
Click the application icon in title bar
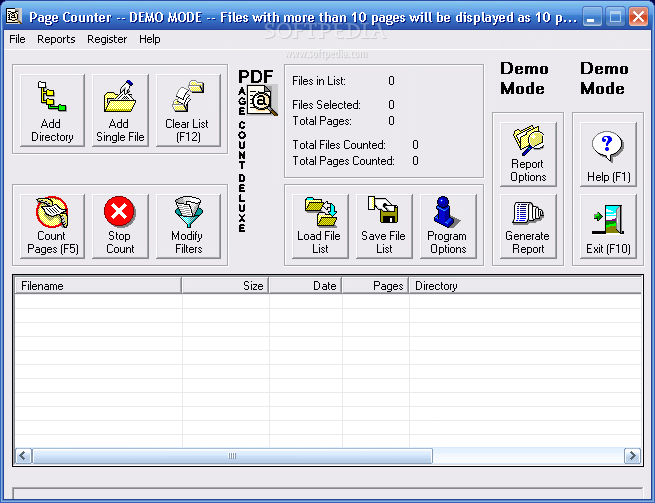click(14, 17)
